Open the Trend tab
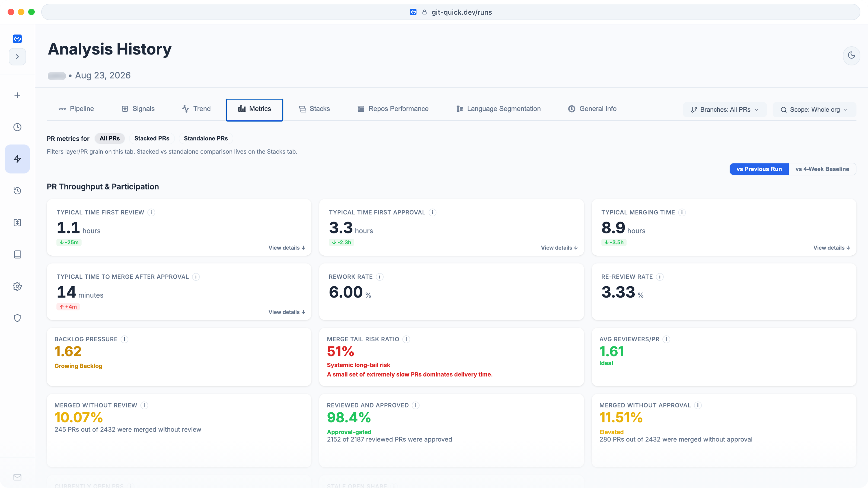The height and width of the screenshot is (488, 868). 196,109
